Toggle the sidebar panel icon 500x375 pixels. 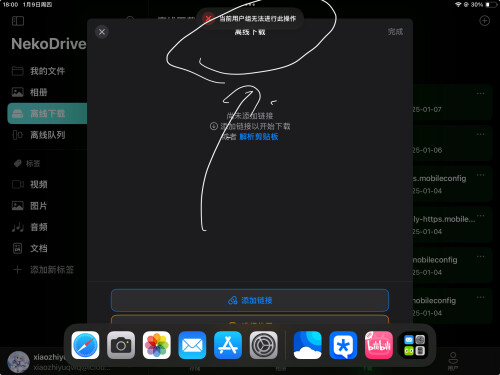[18, 21]
